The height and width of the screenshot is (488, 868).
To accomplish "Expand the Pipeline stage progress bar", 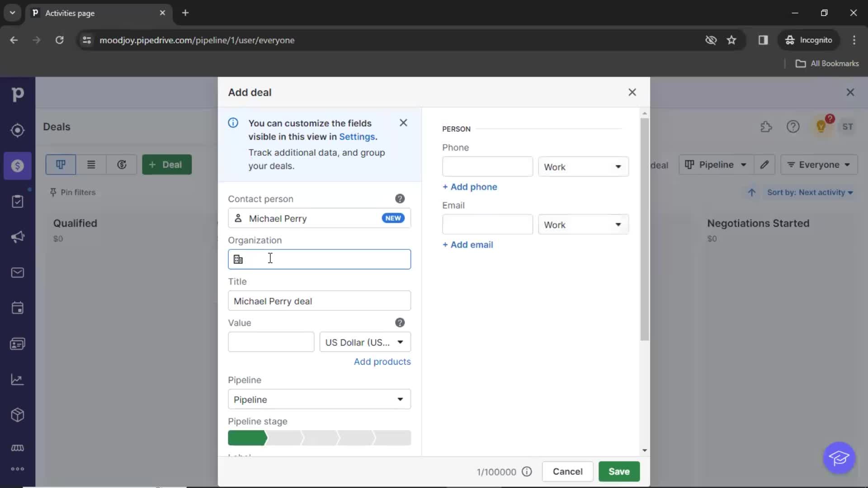I will (x=319, y=438).
